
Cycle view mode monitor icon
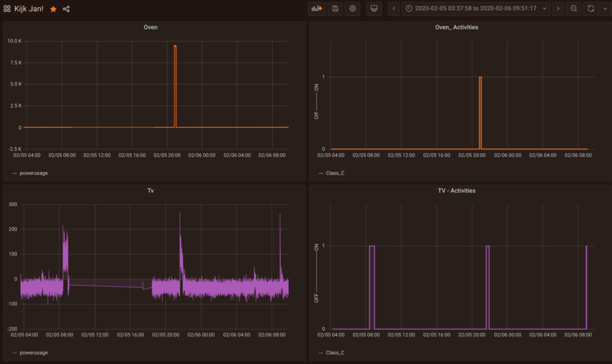tap(374, 8)
